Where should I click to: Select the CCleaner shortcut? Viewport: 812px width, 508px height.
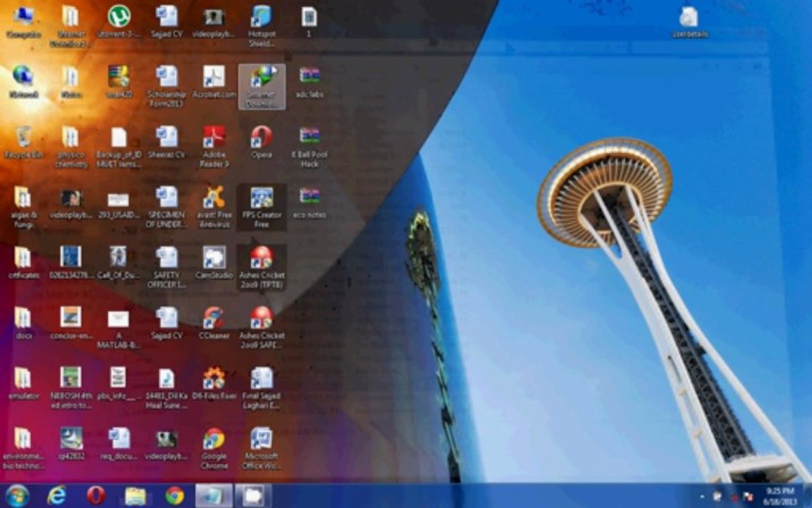pyautogui.click(x=214, y=322)
